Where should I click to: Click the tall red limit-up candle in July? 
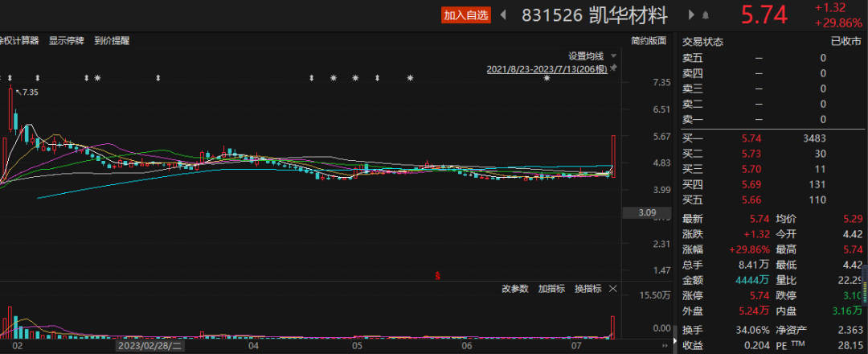point(613,156)
